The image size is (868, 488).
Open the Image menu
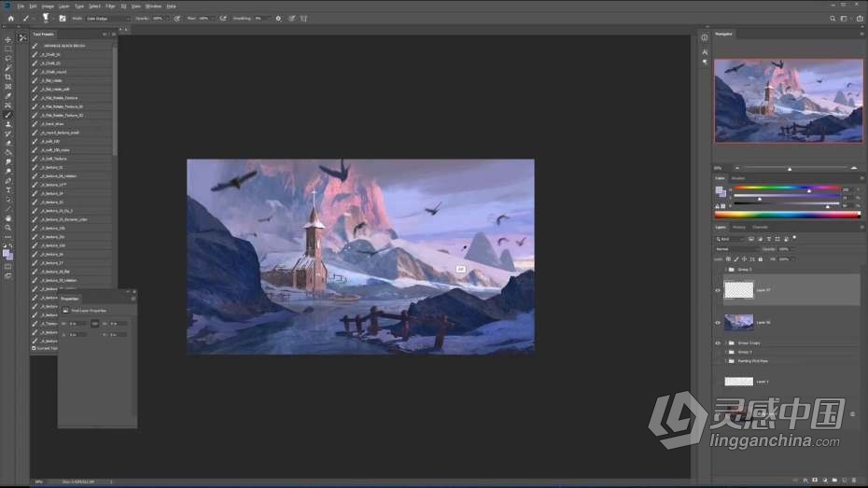48,7
